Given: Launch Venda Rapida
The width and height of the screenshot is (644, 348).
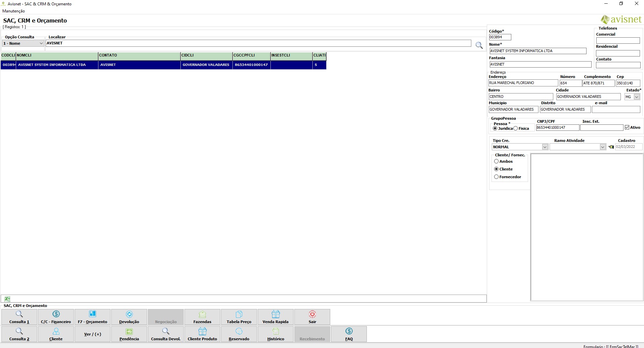Looking at the screenshot, I should [275, 317].
